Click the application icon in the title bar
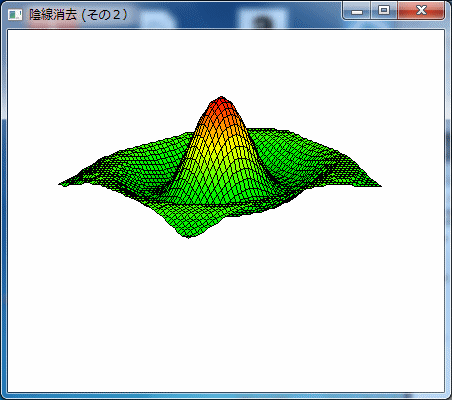Screen dimensions: 452x400 tap(15, 15)
